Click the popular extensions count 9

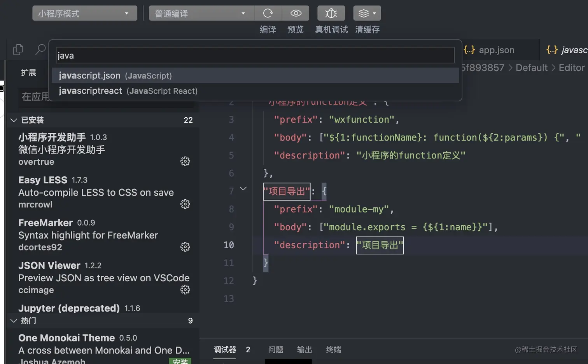(191, 320)
